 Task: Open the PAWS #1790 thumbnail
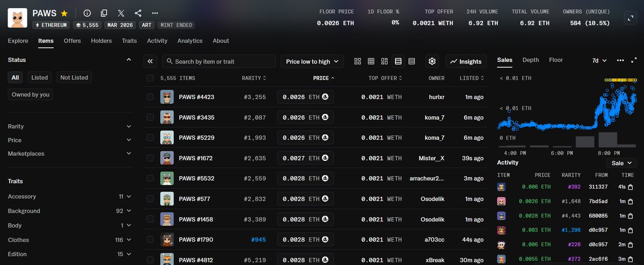click(x=167, y=240)
